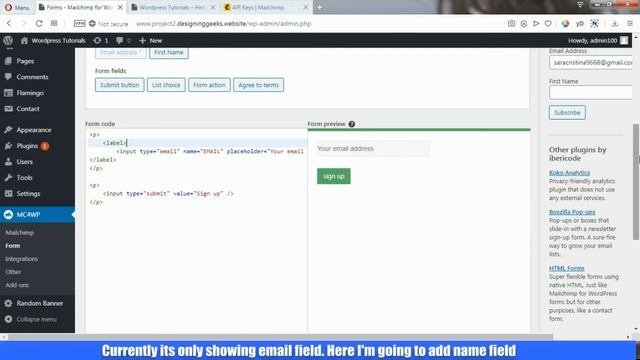Open the WordPress logo menu
The height and width of the screenshot is (360, 640).
(x=8, y=40)
